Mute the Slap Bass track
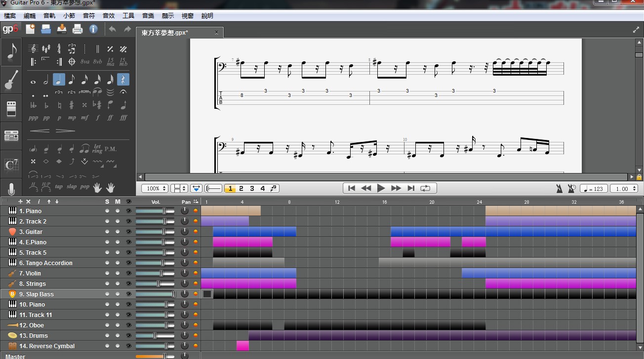Screen dimensions: 644x359 [118, 294]
